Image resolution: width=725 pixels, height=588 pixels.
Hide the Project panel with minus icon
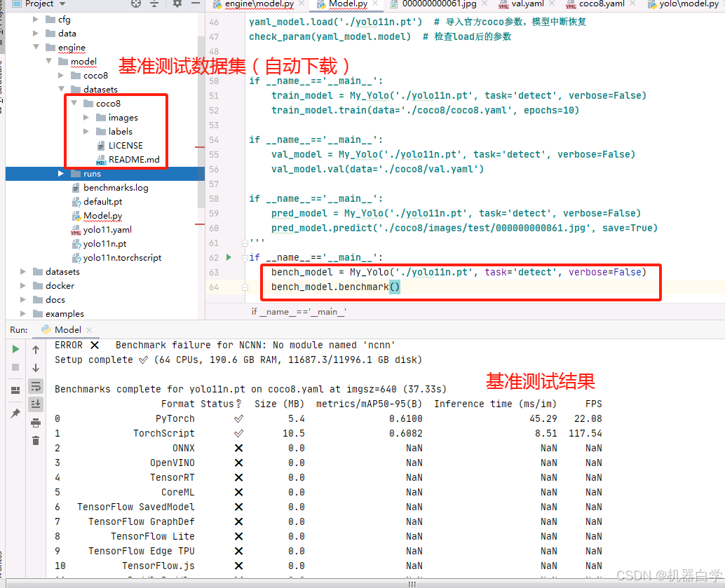click(196, 4)
